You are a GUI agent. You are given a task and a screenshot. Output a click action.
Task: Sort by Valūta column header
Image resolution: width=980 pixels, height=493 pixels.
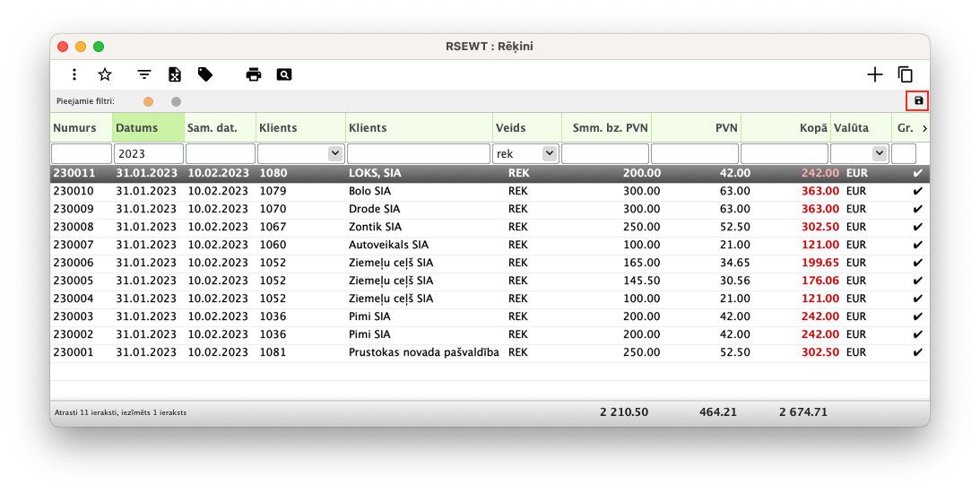[861, 127]
